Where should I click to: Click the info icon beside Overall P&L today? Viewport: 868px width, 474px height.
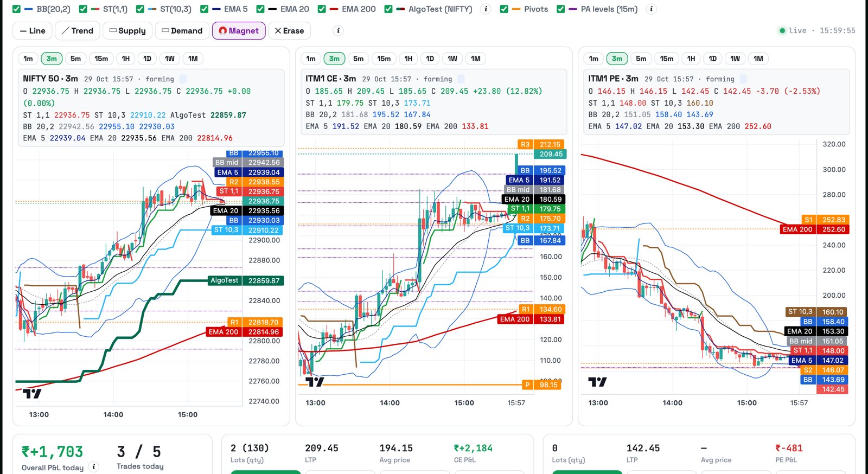point(93,467)
